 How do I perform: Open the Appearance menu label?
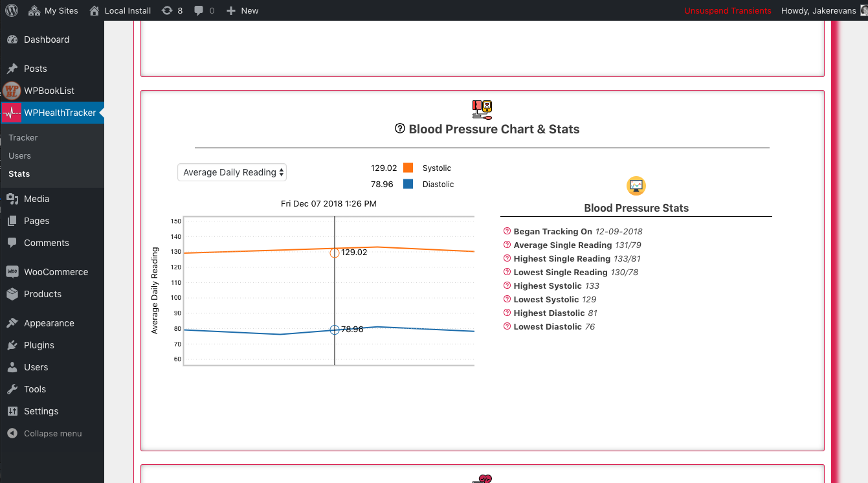coord(49,323)
